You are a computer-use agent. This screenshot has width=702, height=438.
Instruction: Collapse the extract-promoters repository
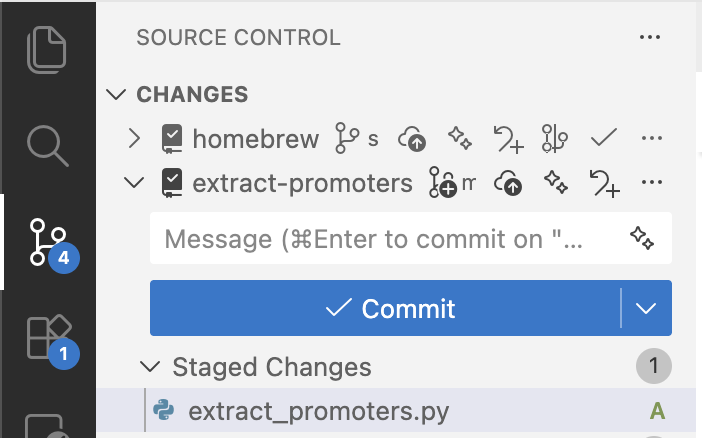point(134,184)
